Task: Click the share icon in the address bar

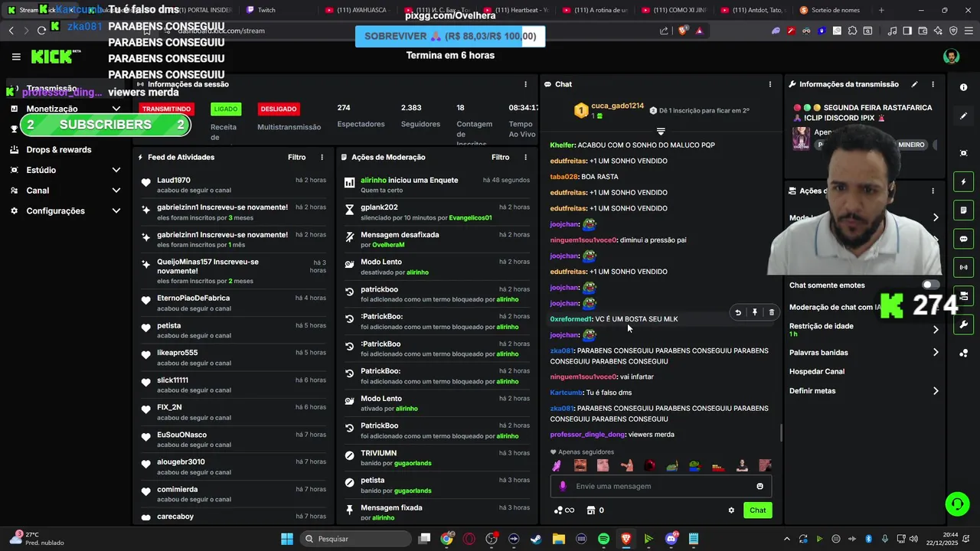Action: [664, 31]
